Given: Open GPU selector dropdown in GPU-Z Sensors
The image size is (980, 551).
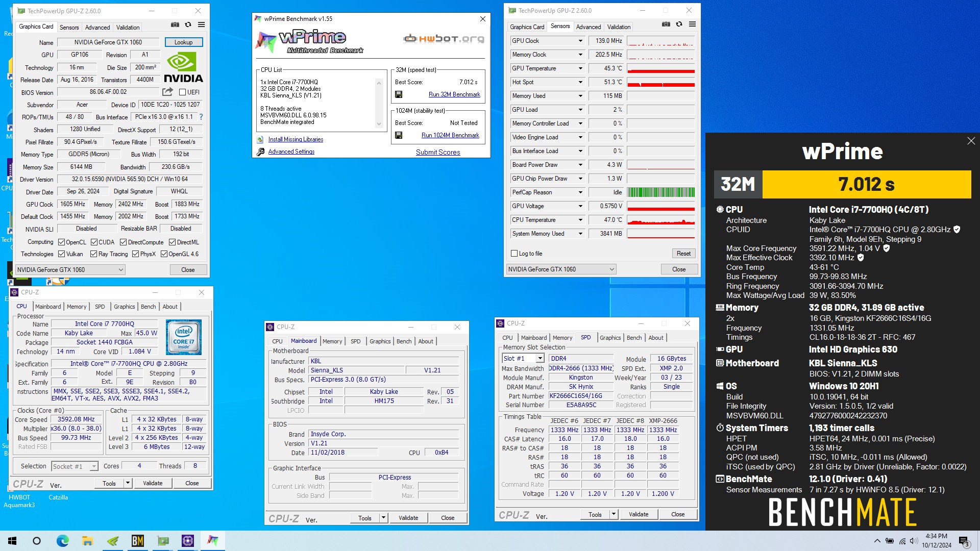Looking at the screenshot, I should [x=561, y=269].
